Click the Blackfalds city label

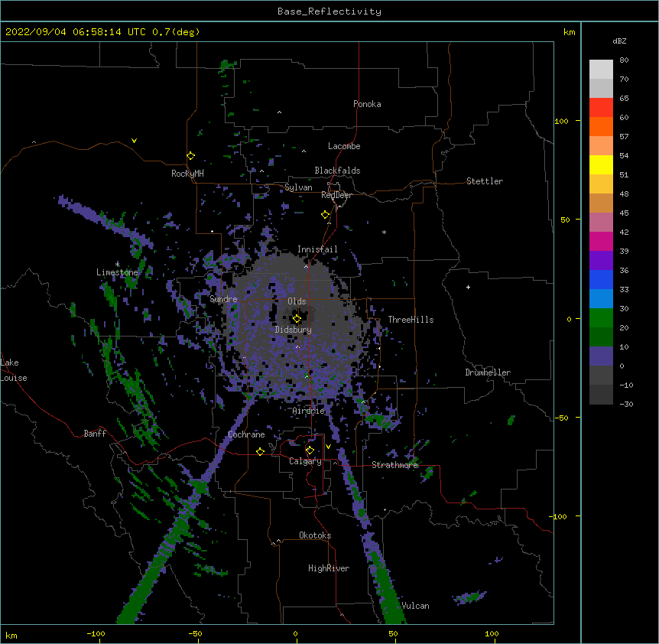[337, 171]
